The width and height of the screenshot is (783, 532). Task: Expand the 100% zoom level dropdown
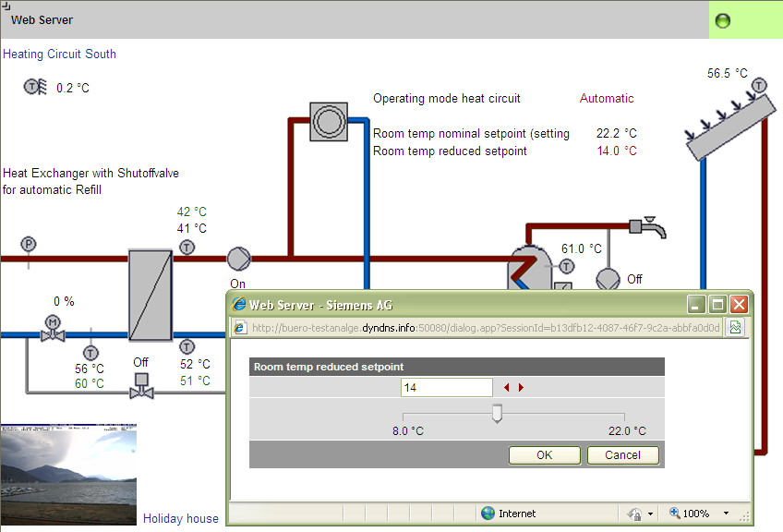[x=726, y=513]
